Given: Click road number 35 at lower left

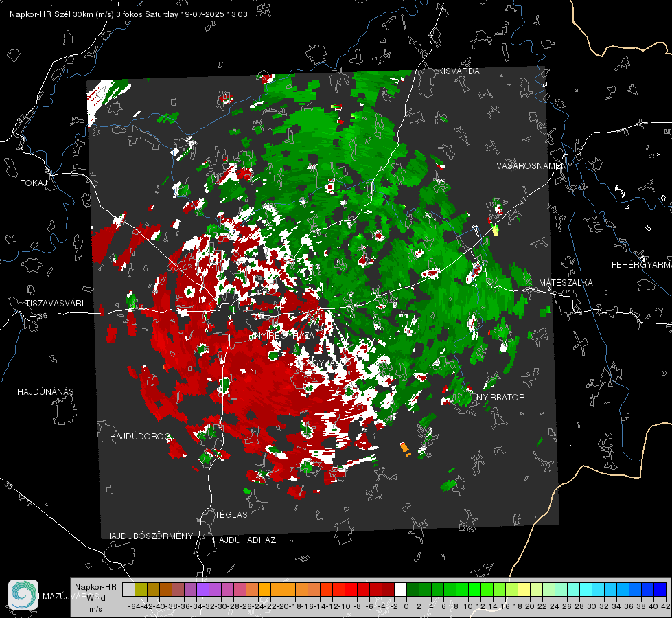Looking at the screenshot, I should (x=9, y=485).
